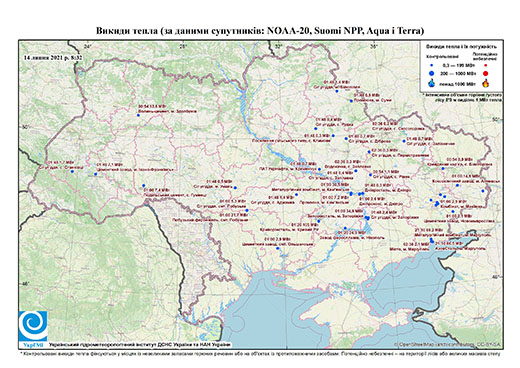Click the 'Металургійний комбінат, м. Маріуполь' label
Image resolution: width=520 pixels, height=368 pixels.
pyautogui.click(x=452, y=235)
